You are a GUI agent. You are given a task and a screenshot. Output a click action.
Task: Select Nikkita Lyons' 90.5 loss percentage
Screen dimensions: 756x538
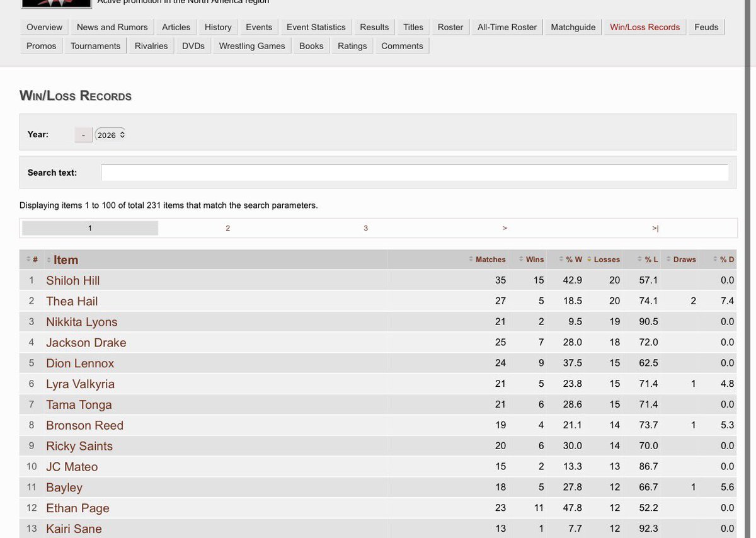(648, 322)
